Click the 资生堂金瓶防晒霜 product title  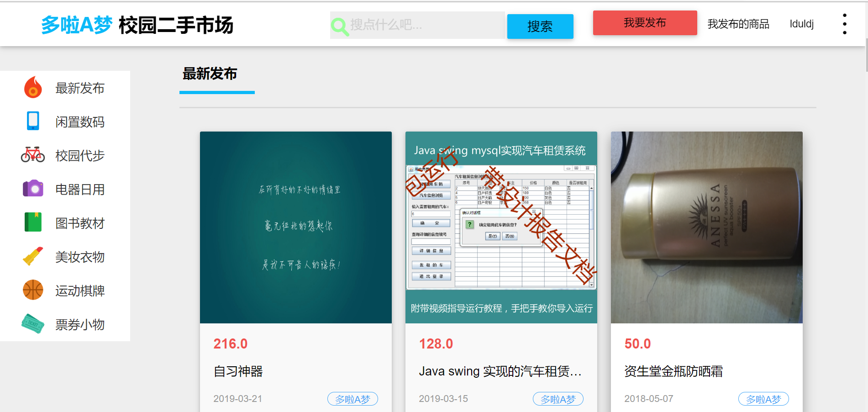click(673, 371)
